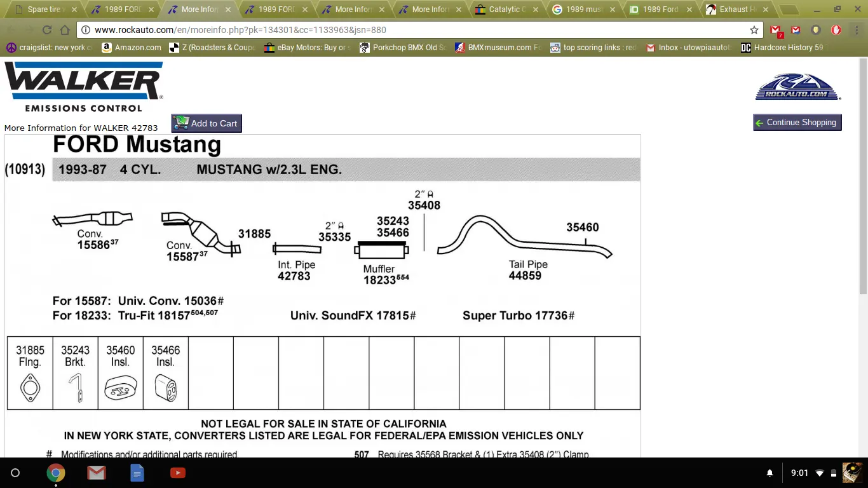This screenshot has height=488, width=868.
Task: Open the notifications bell in the tray
Action: (x=770, y=473)
